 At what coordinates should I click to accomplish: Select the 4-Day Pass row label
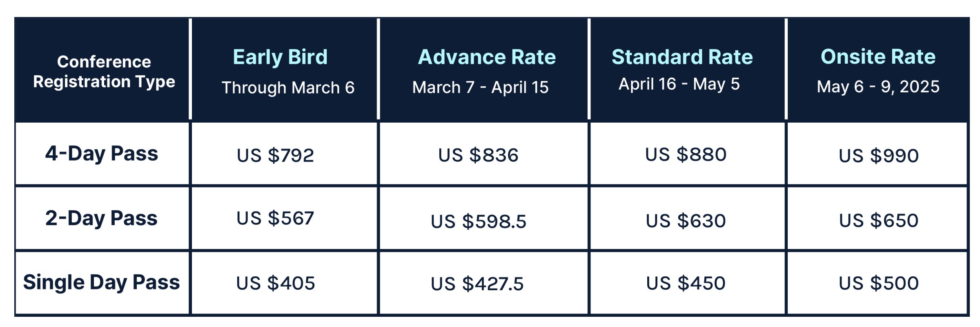(102, 154)
